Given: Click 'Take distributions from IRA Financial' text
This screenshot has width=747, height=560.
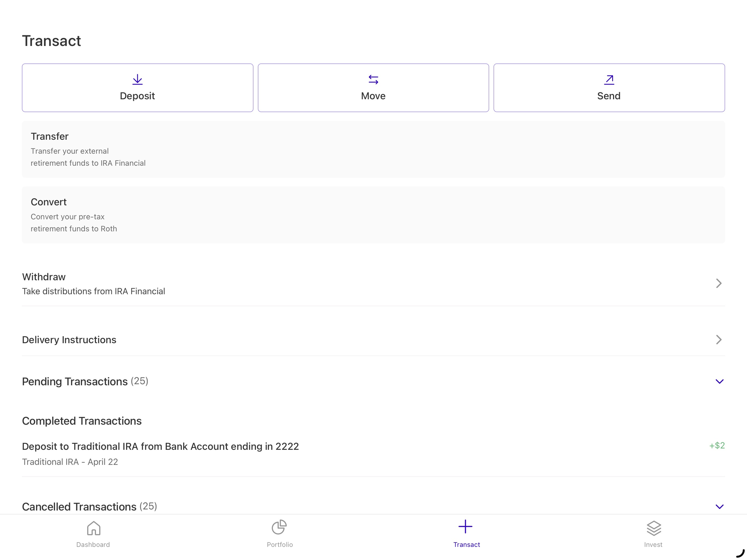Looking at the screenshot, I should (94, 291).
